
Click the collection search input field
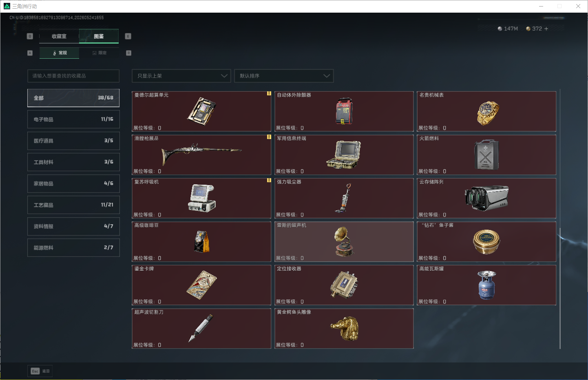pyautogui.click(x=73, y=76)
